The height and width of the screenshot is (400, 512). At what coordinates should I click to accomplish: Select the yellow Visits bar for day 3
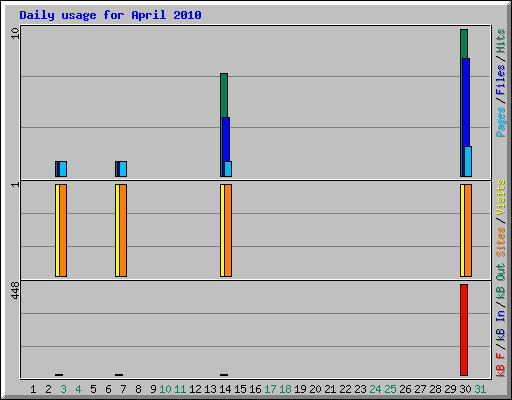[x=57, y=230]
